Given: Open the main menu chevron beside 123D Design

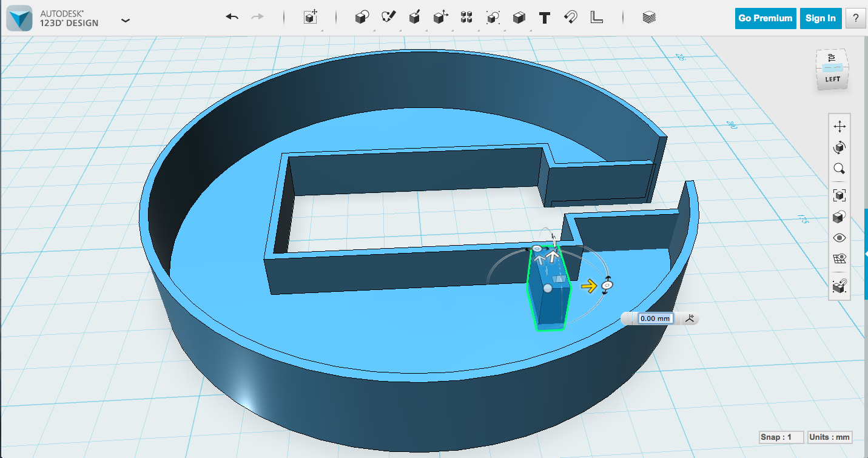Looking at the screenshot, I should pos(126,20).
